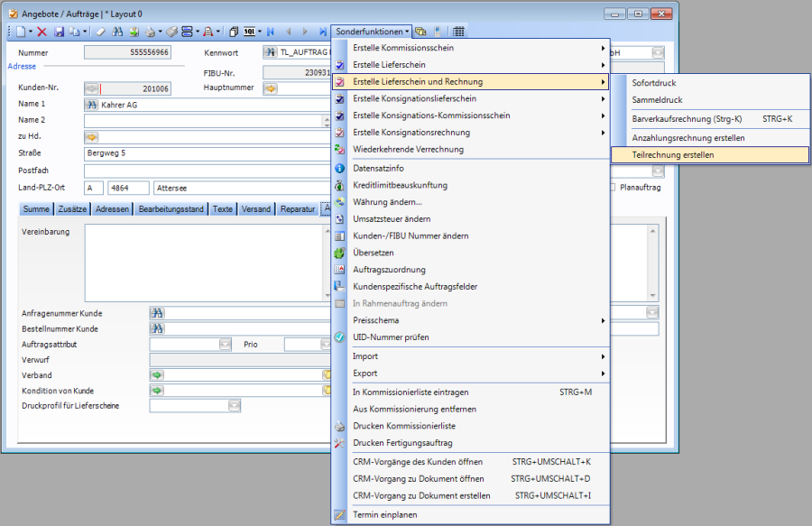Expand Druckprofil für Lieferscheine dropdown

[234, 406]
